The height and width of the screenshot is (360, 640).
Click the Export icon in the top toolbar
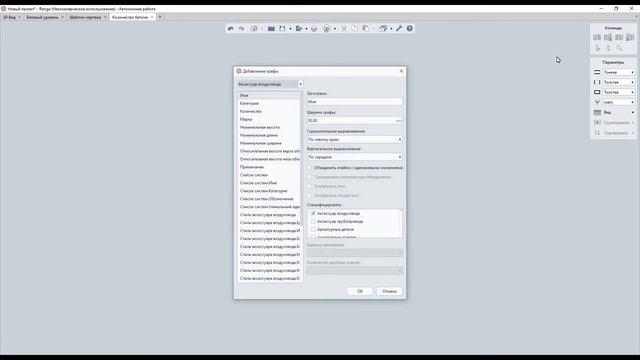tap(299, 29)
